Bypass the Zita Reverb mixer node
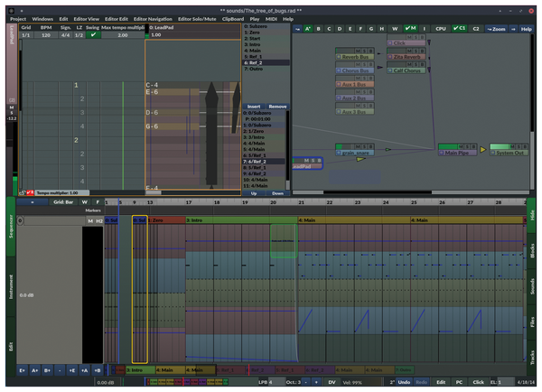 [x=422, y=51]
